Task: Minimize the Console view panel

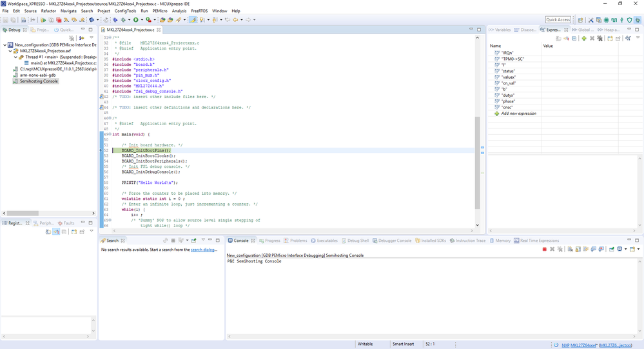Action: [629, 239]
